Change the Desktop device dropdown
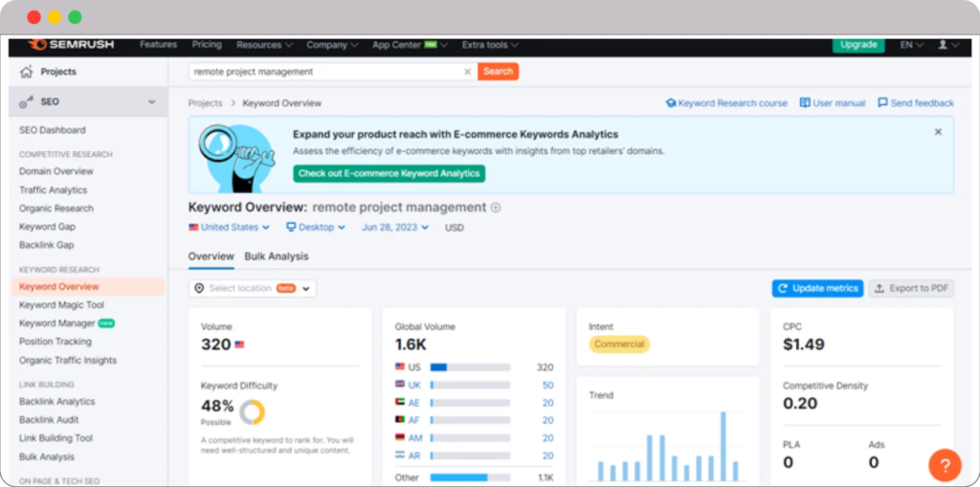 pyautogui.click(x=316, y=228)
